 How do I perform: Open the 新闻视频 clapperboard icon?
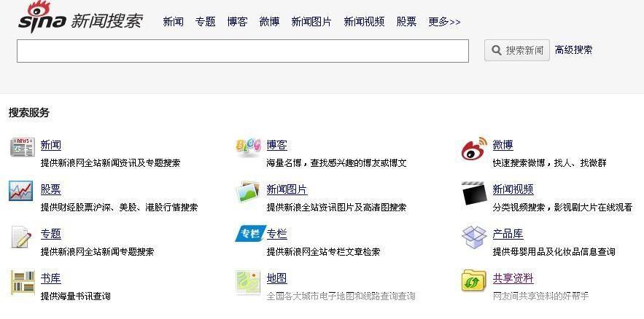[474, 193]
